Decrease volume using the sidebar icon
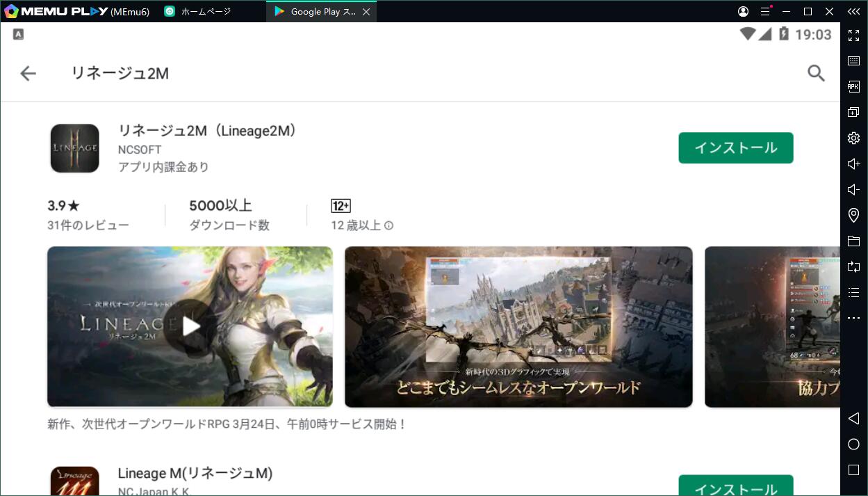The width and height of the screenshot is (868, 496). click(853, 189)
